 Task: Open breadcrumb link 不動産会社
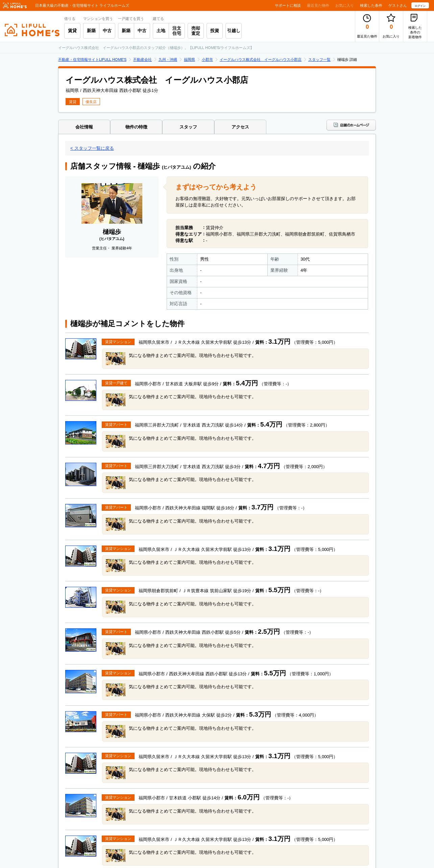142,59
